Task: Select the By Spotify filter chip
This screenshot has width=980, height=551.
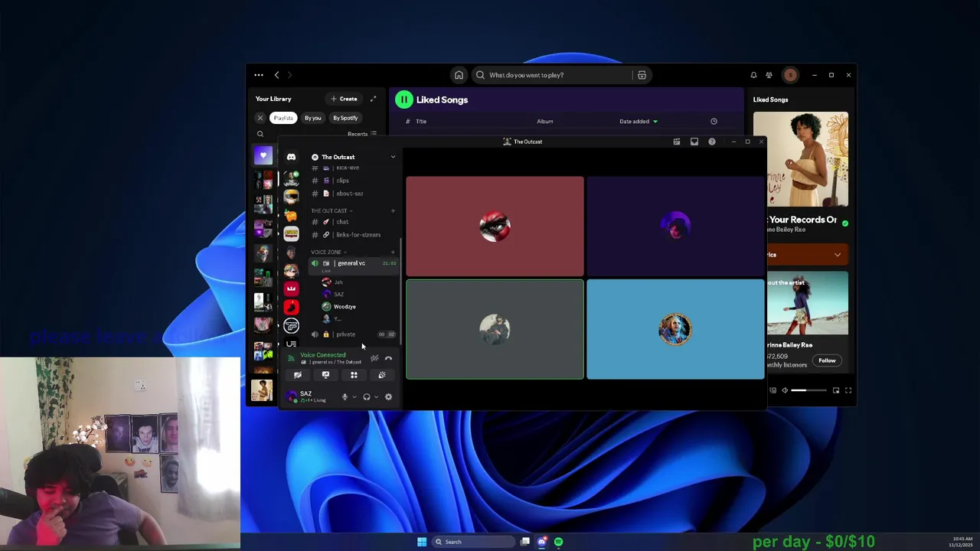Action: pyautogui.click(x=345, y=118)
